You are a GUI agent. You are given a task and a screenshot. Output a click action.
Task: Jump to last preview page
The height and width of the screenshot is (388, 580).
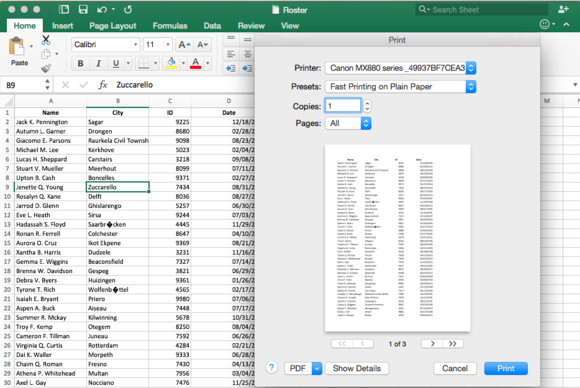[x=453, y=344]
